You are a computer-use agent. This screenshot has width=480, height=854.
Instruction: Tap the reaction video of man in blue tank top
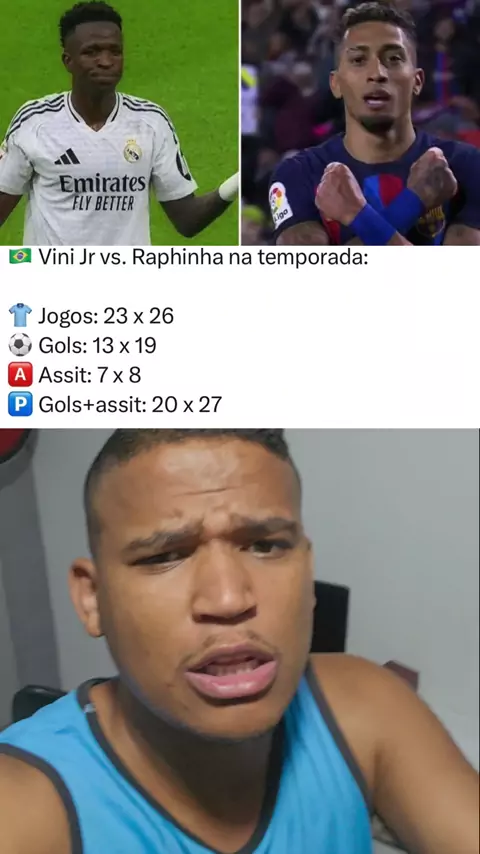click(x=240, y=641)
